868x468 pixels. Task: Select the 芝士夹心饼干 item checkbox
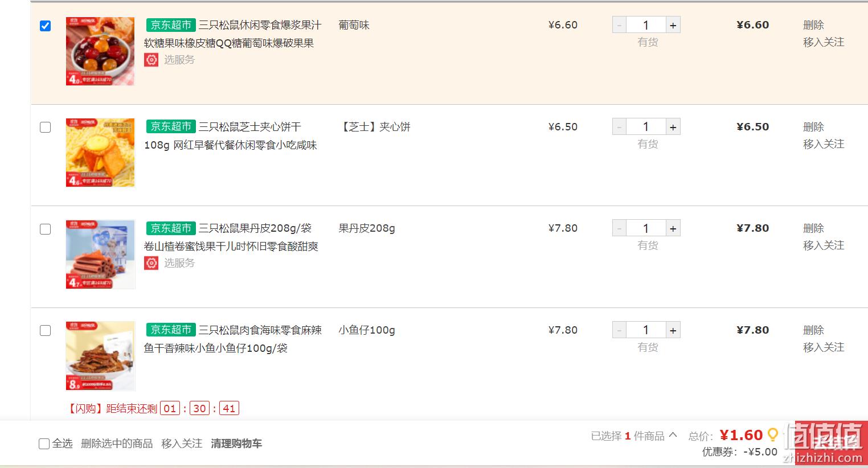(46, 127)
